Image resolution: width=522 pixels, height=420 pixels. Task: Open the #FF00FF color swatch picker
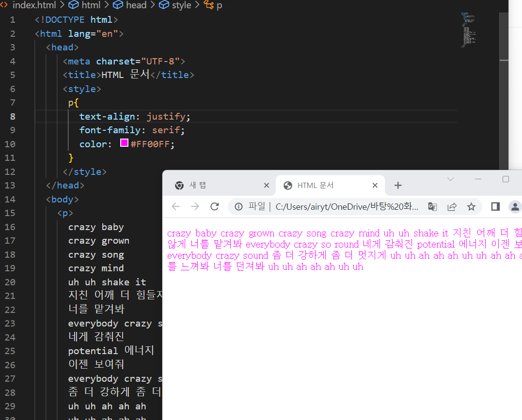[x=124, y=143]
